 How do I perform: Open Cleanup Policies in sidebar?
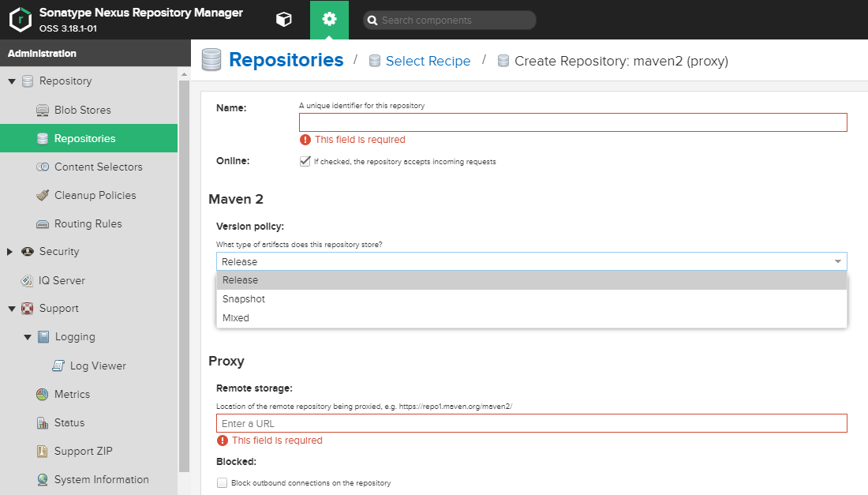tap(95, 195)
